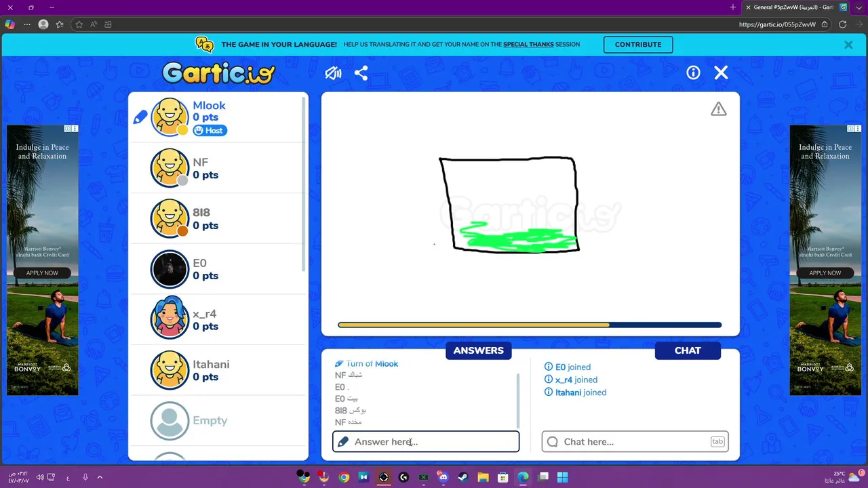
Task: Click the Host badge under Mlook
Action: [210, 130]
